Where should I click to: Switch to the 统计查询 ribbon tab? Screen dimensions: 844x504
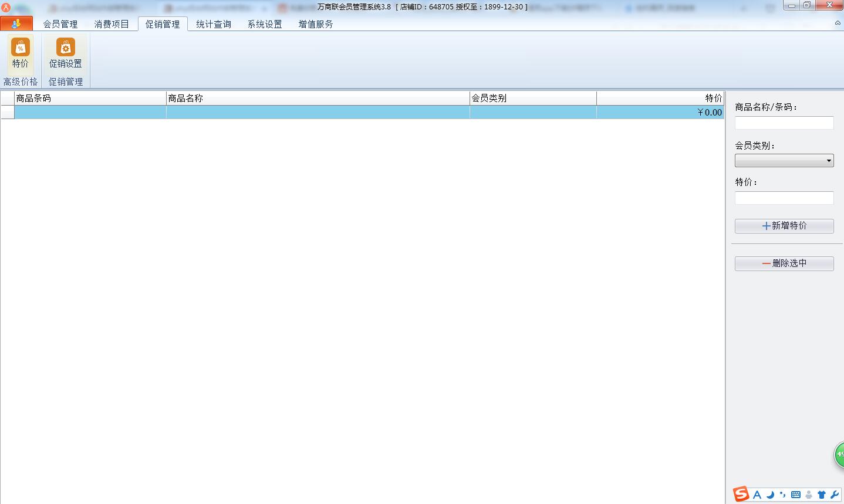click(214, 24)
